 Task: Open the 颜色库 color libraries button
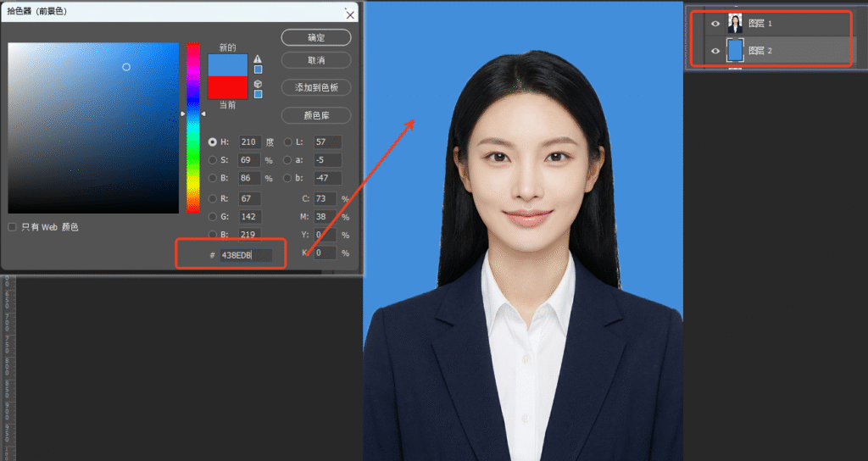316,115
